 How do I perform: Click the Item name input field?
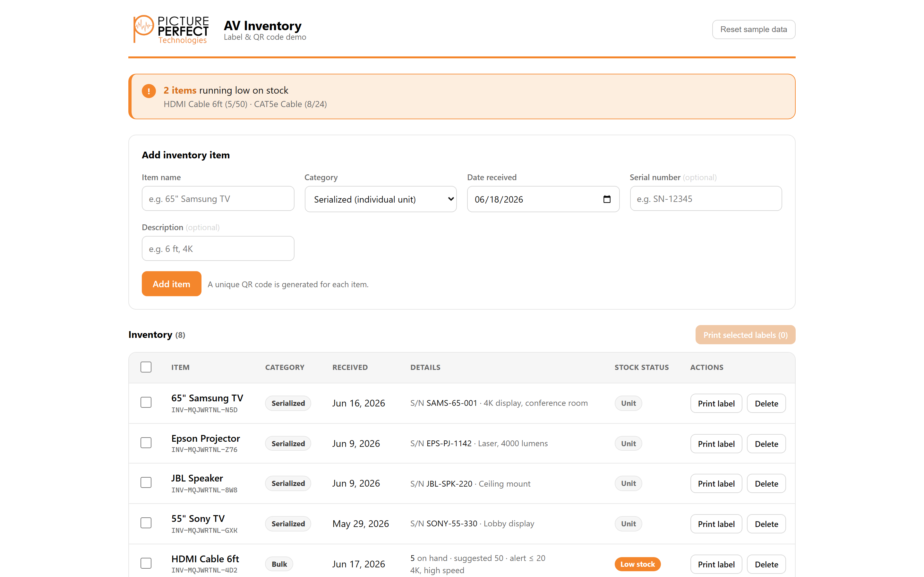tap(218, 199)
